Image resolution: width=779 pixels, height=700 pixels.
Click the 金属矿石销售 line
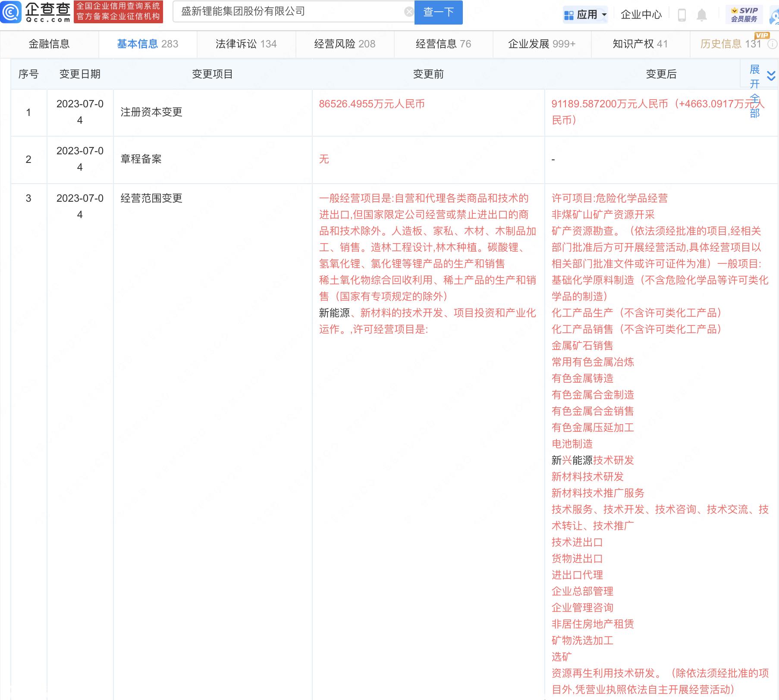coord(582,346)
